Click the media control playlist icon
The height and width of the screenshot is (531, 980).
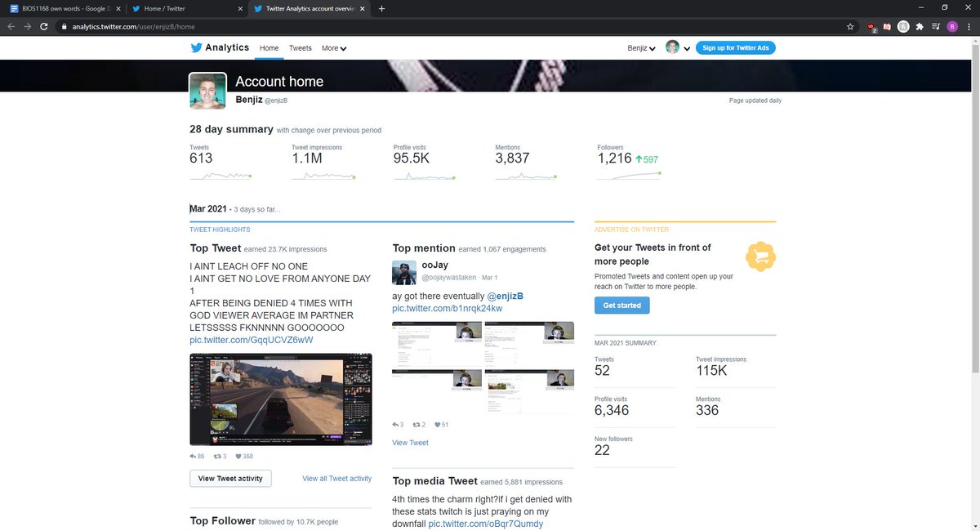click(936, 26)
